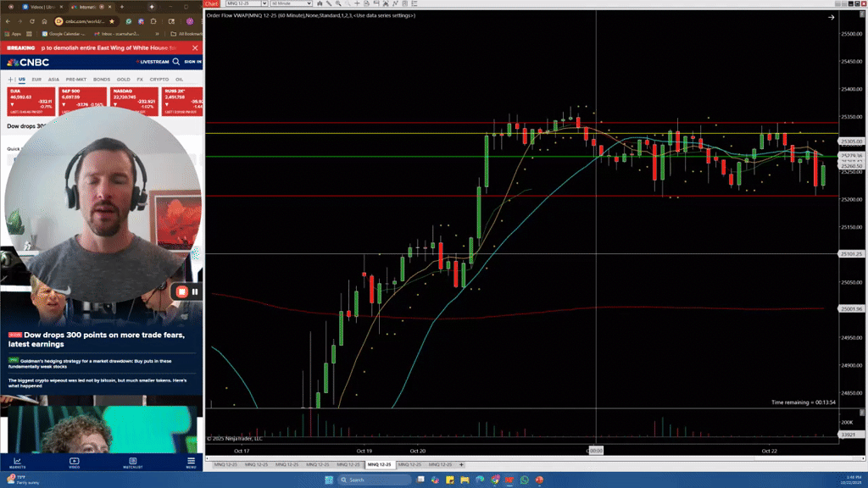Stop the screen recording
Screen dimensions: 868x488
pyautogui.click(x=181, y=291)
